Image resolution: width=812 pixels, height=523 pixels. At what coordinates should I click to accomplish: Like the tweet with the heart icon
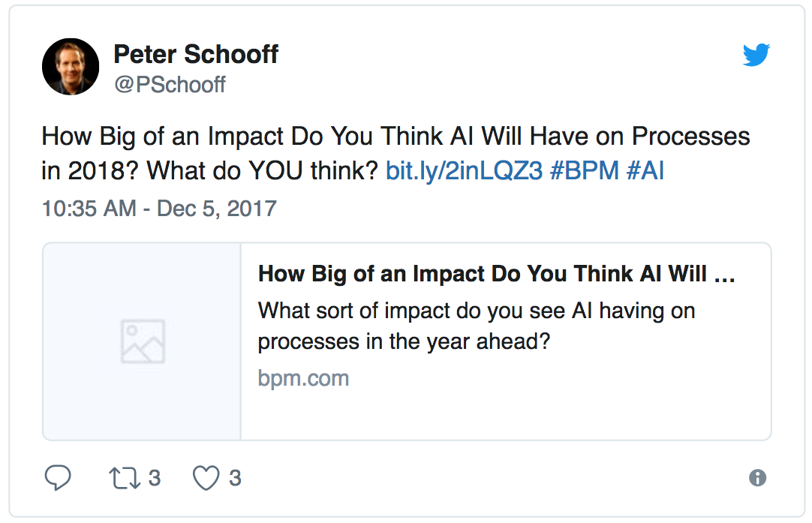tap(206, 478)
